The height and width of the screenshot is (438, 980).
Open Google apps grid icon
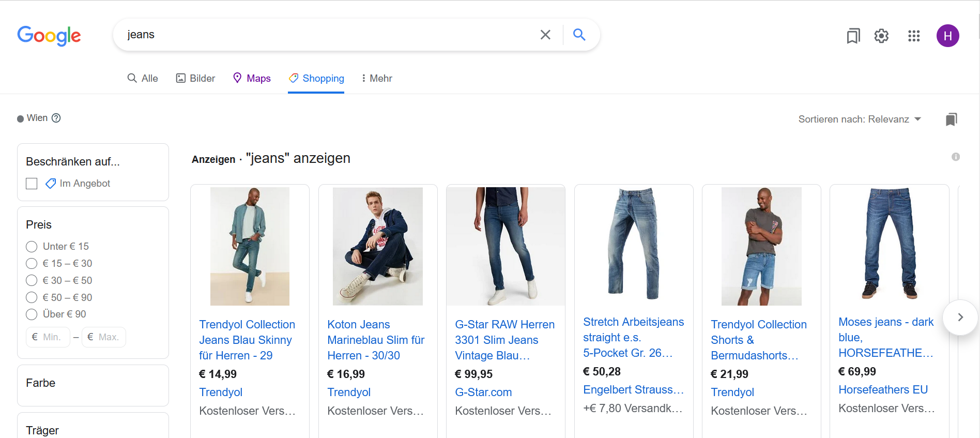click(x=914, y=36)
